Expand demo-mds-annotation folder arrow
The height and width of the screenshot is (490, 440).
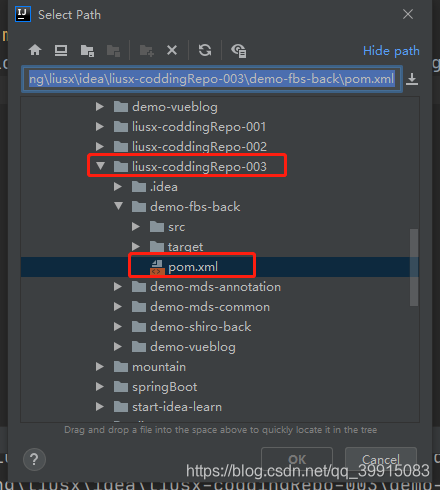[117, 287]
